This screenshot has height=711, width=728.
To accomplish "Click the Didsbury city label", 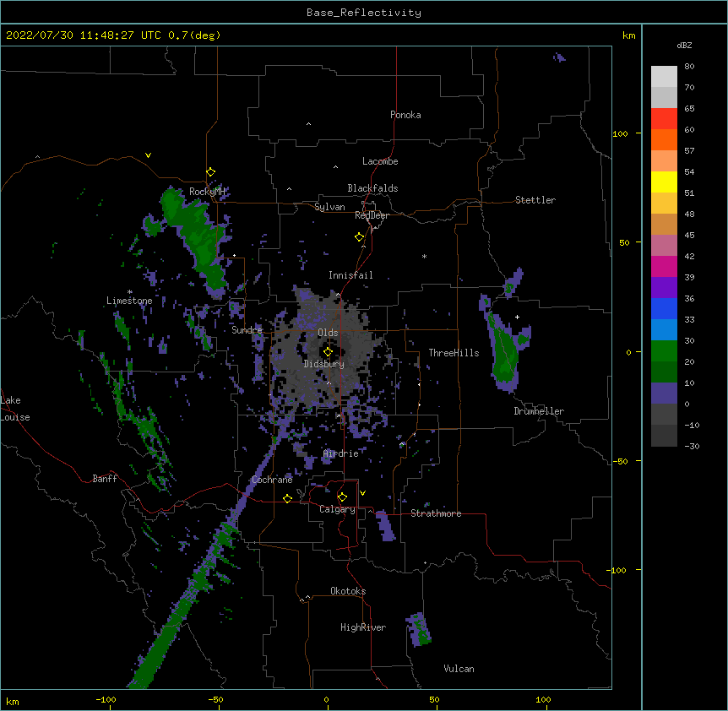I will [324, 364].
